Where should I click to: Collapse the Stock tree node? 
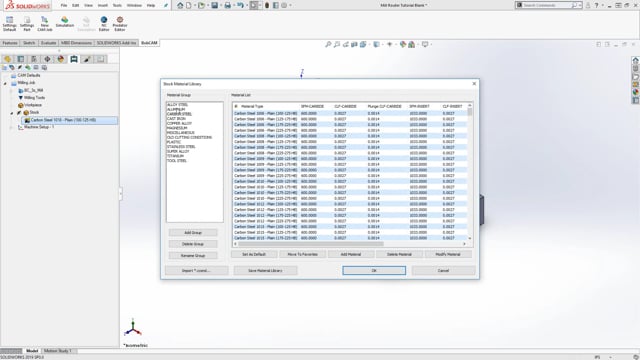(x=12, y=113)
